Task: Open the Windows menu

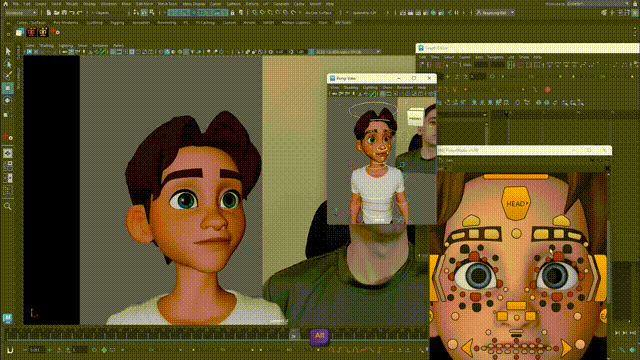Action: click(109, 4)
